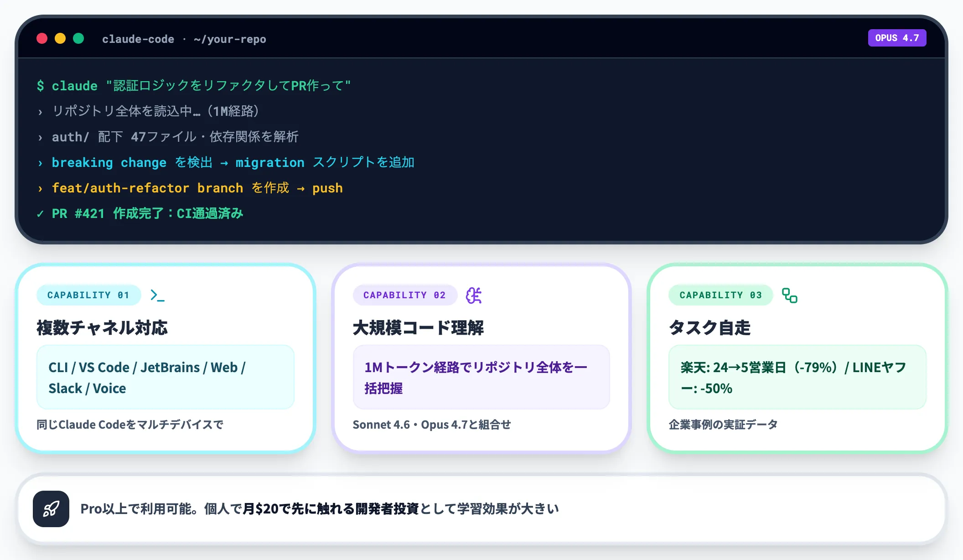The height and width of the screenshot is (560, 963).
Task: Click the box '1Mトークン経路でリポジトリ全体を一括把握'
Action: pos(481,377)
